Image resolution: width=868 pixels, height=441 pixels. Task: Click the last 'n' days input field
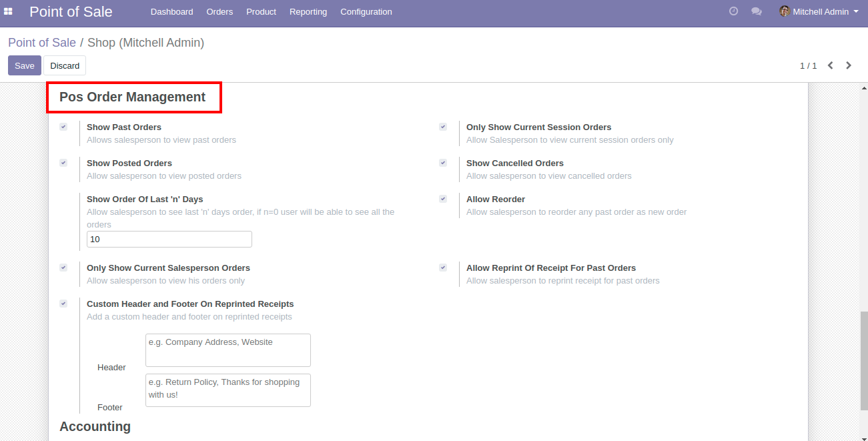(x=169, y=240)
